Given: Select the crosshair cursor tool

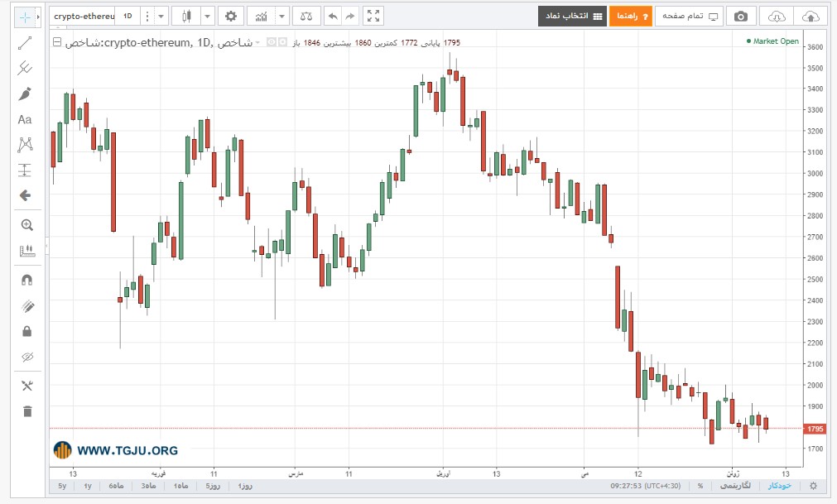Looking at the screenshot, I should tap(25, 17).
